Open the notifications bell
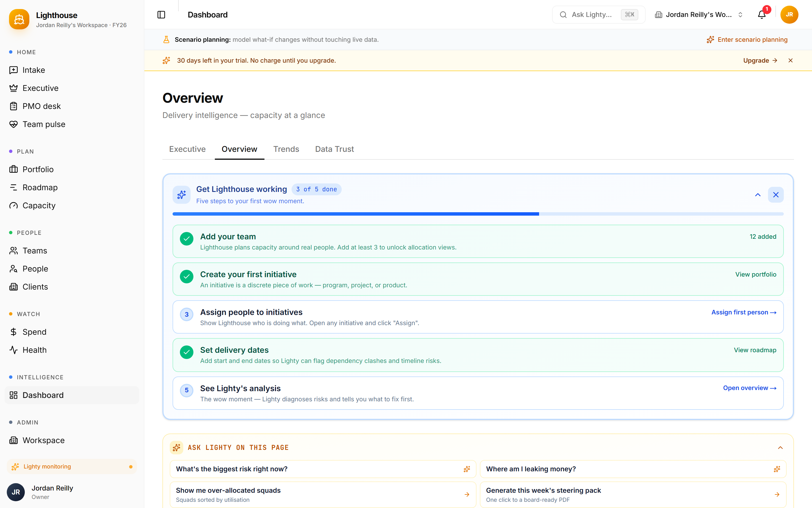 click(762, 15)
